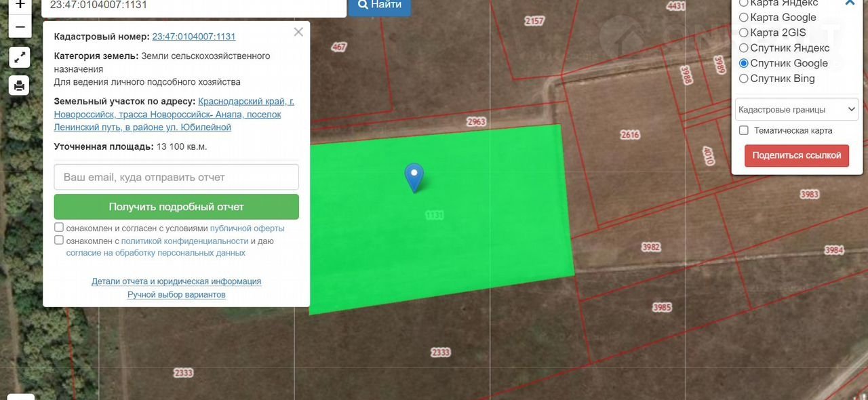Click the print map icon
The image size is (868, 400).
pyautogui.click(x=20, y=85)
